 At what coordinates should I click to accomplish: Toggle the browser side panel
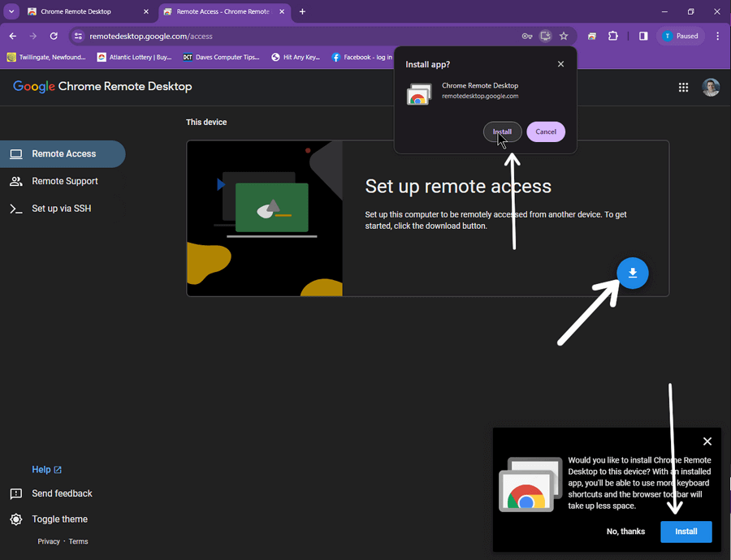(643, 36)
